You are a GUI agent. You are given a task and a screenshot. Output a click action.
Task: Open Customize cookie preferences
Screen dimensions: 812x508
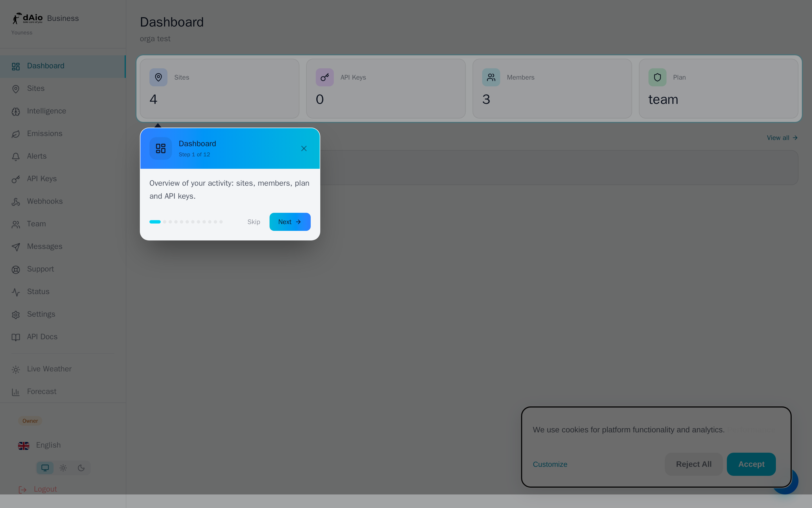pyautogui.click(x=550, y=464)
